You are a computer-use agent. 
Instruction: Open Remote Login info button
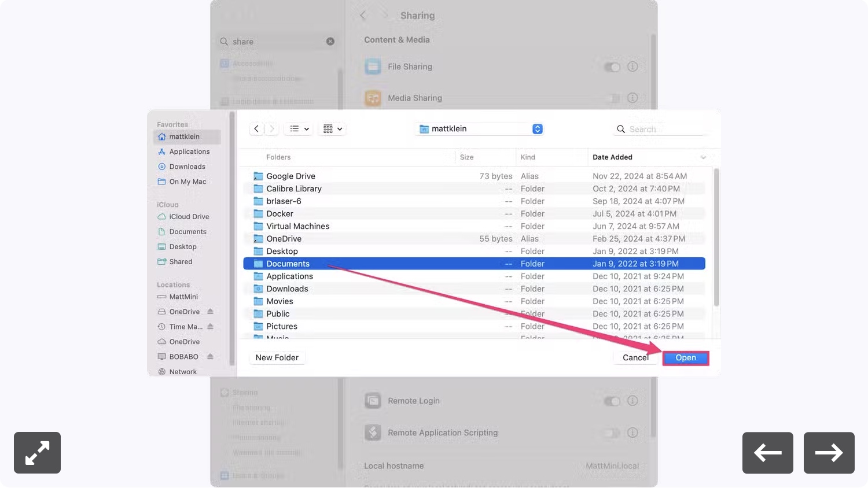click(633, 401)
